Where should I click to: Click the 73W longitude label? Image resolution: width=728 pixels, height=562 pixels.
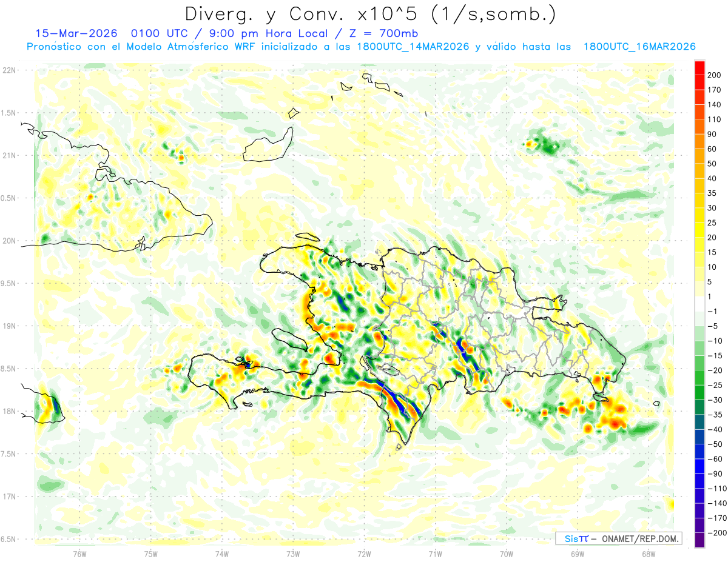tap(293, 554)
